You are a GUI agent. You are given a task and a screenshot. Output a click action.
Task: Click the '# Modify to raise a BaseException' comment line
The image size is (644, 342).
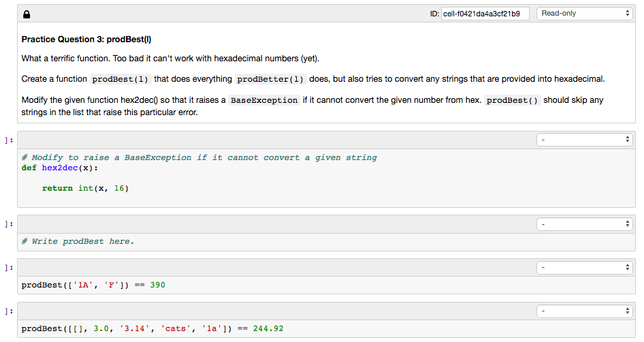tap(199, 158)
